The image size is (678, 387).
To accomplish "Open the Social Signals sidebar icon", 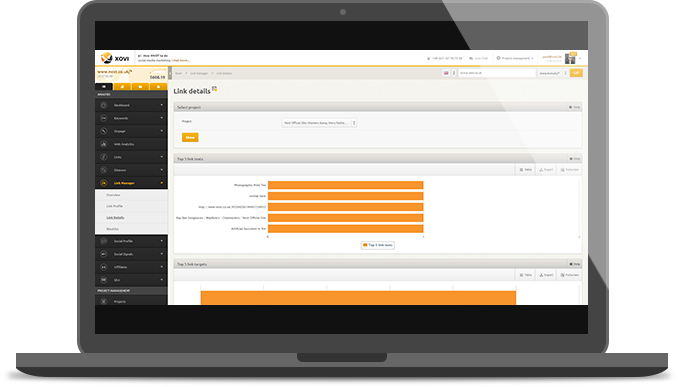I will [x=104, y=254].
